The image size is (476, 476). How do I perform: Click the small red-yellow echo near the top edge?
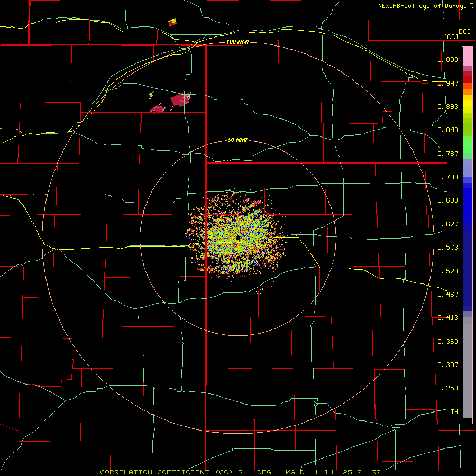[x=172, y=22]
